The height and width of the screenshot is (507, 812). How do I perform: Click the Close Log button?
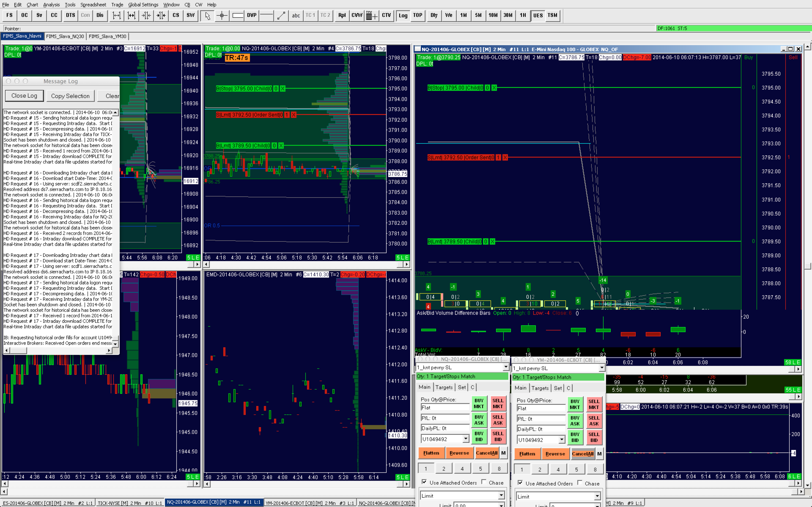click(24, 95)
